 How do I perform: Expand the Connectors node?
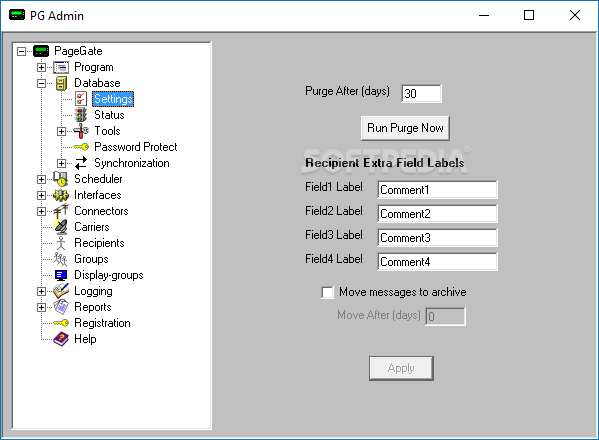point(41,211)
